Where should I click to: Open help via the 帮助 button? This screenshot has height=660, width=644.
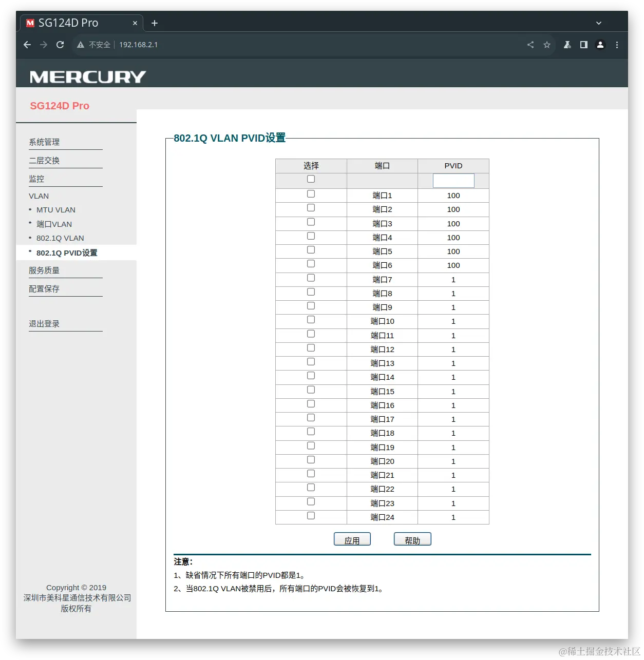(412, 539)
